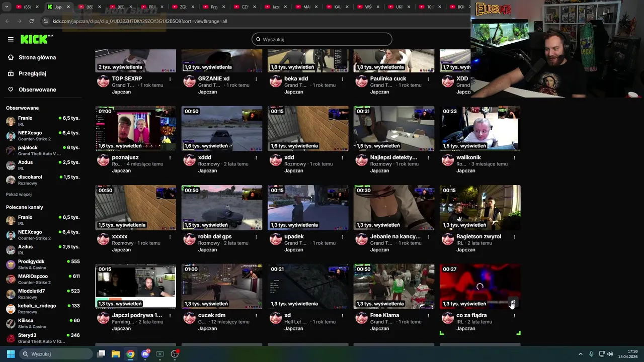Open Discord from the taskbar
644x362 pixels.
(x=145, y=354)
